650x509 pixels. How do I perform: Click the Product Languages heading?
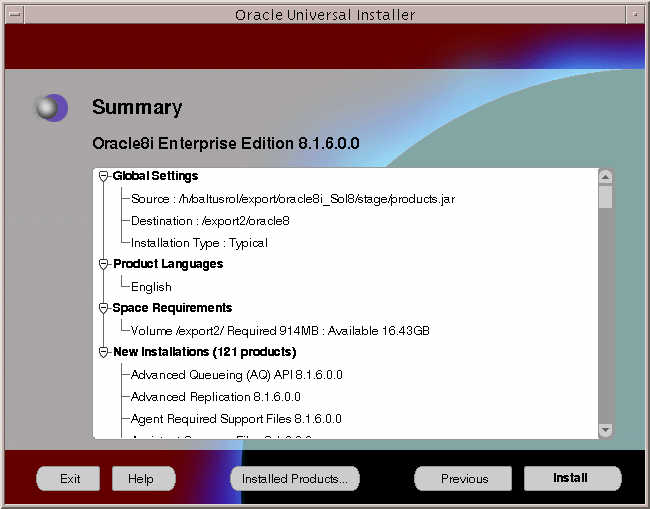(168, 264)
